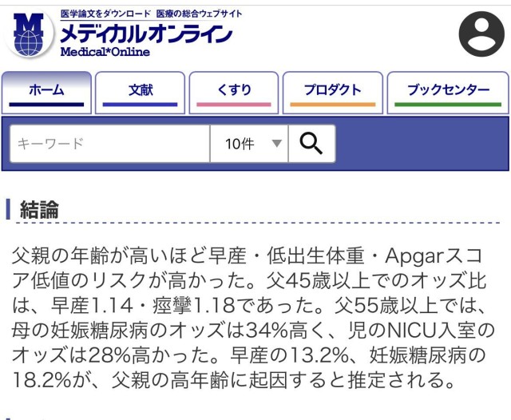Screen dimensions: 511x420
Task: Click the メディカルオンライン site title
Action: pos(147,34)
